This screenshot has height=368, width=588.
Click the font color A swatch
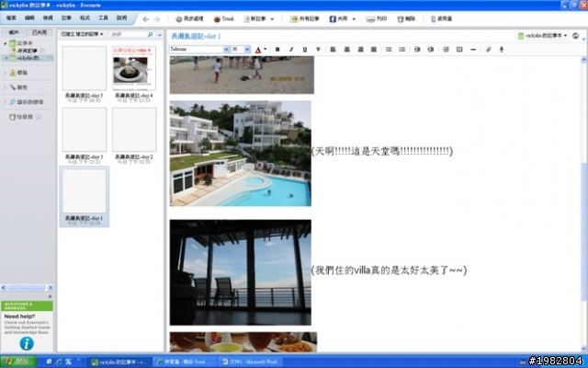pyautogui.click(x=257, y=50)
